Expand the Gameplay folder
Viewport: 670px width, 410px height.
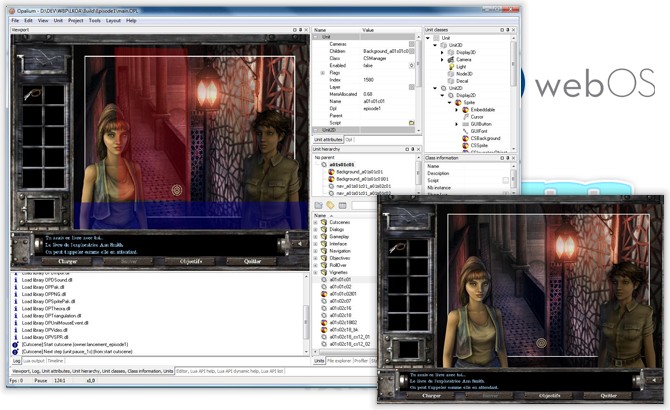click(x=316, y=237)
